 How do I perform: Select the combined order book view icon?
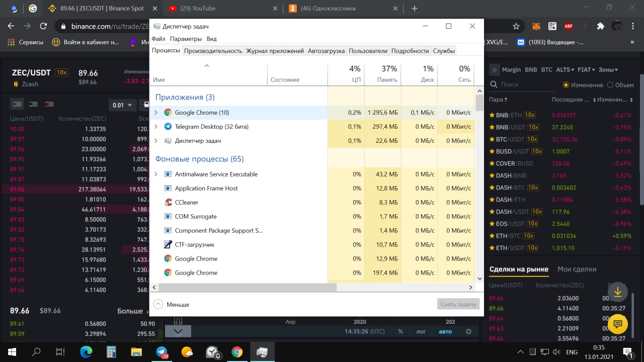coord(17,104)
